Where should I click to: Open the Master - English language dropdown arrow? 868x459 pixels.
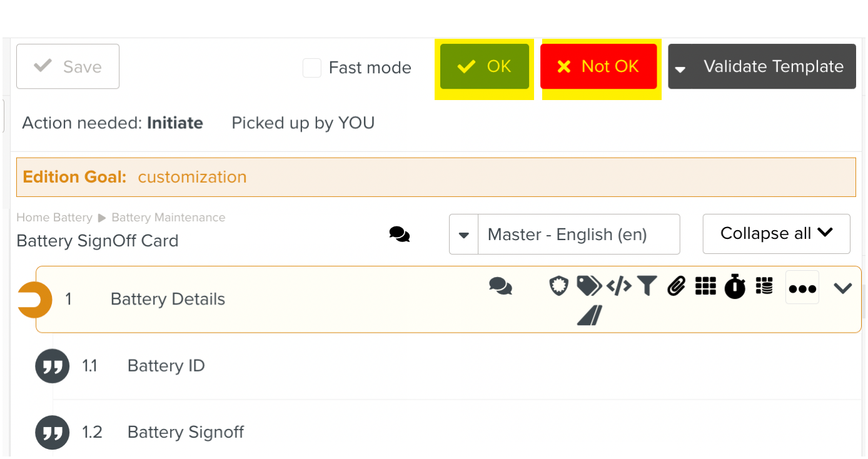(464, 235)
